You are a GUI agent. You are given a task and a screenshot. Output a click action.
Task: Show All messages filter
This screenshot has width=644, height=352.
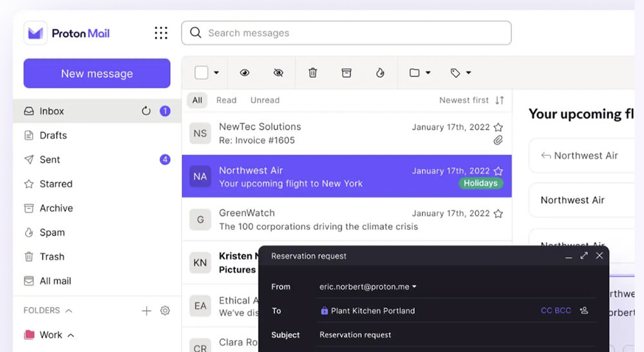[x=197, y=100]
